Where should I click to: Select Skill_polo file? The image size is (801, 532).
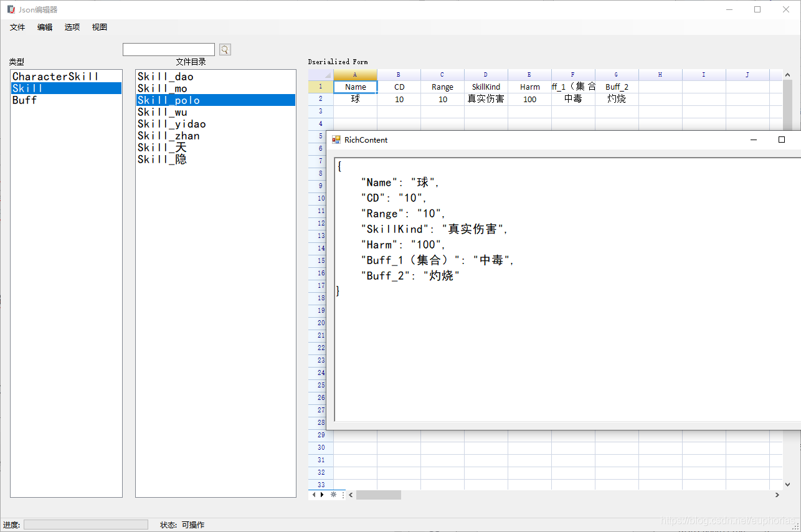tap(216, 100)
